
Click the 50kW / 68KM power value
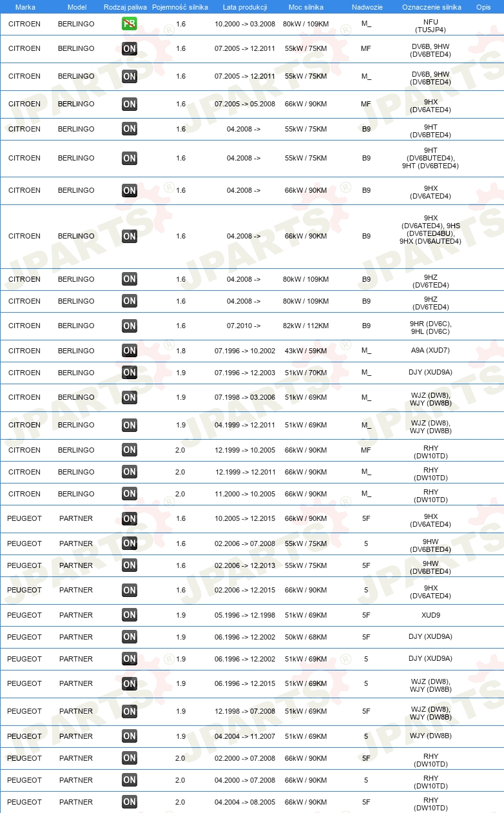tap(306, 637)
